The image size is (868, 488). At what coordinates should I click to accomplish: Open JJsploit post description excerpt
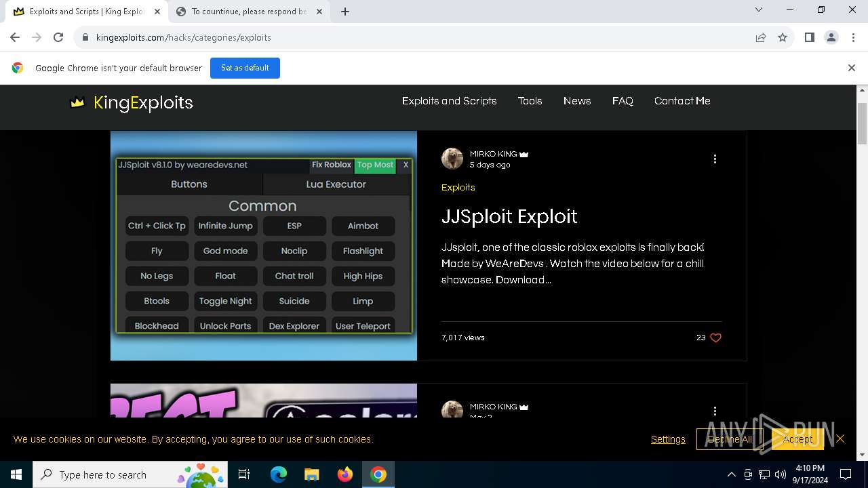pyautogui.click(x=573, y=264)
